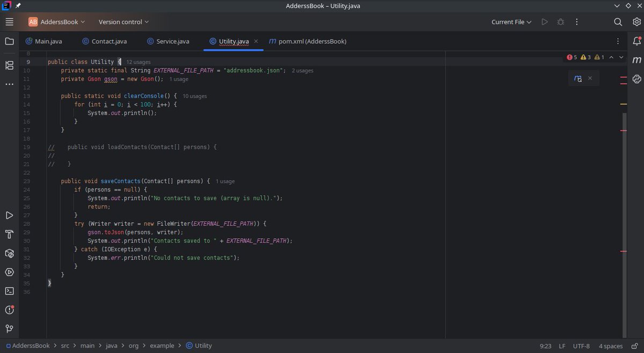Open the main hamburger menu
The height and width of the screenshot is (353, 644).
click(x=9, y=22)
